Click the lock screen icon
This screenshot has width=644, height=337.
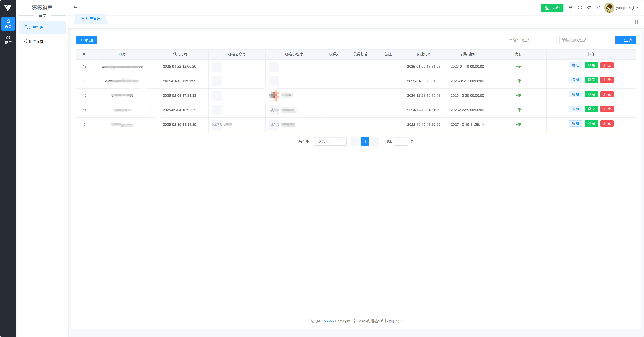[x=571, y=8]
